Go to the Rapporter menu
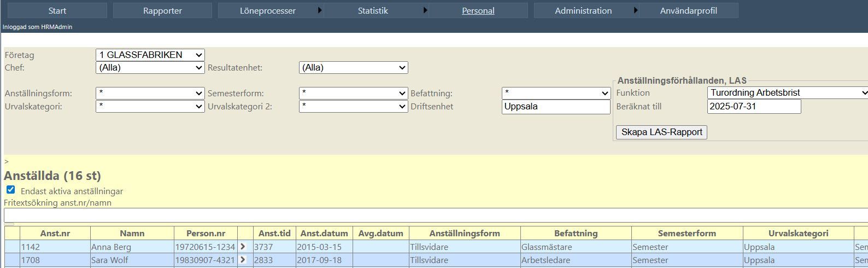 (x=162, y=10)
